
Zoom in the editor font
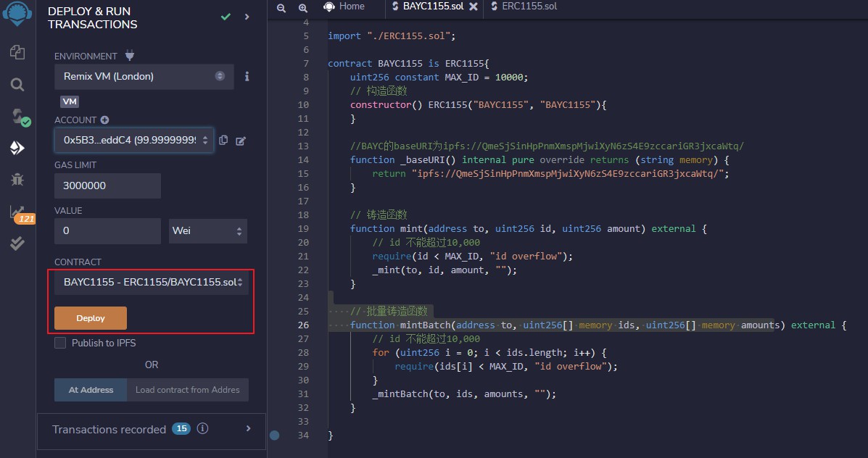coord(303,8)
